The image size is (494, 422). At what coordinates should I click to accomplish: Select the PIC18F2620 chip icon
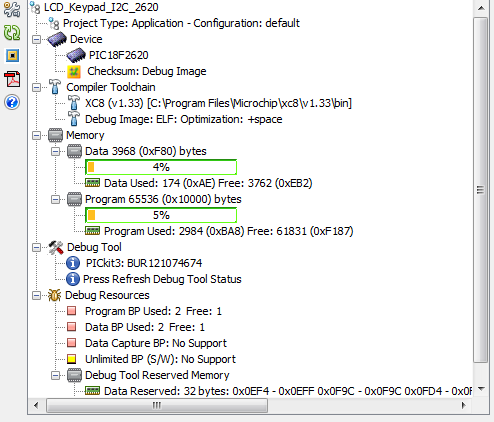[x=76, y=55]
